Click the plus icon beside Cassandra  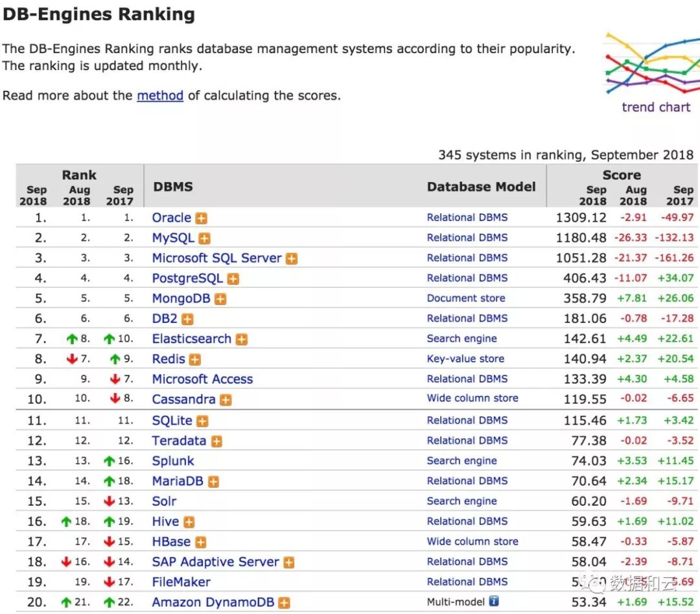point(226,400)
